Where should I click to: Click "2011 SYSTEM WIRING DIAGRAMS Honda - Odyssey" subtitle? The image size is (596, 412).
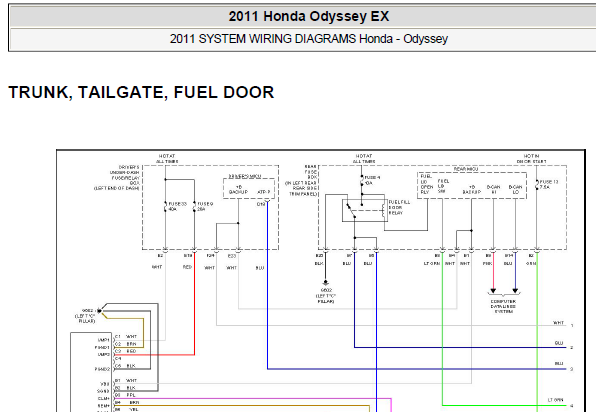309,39
